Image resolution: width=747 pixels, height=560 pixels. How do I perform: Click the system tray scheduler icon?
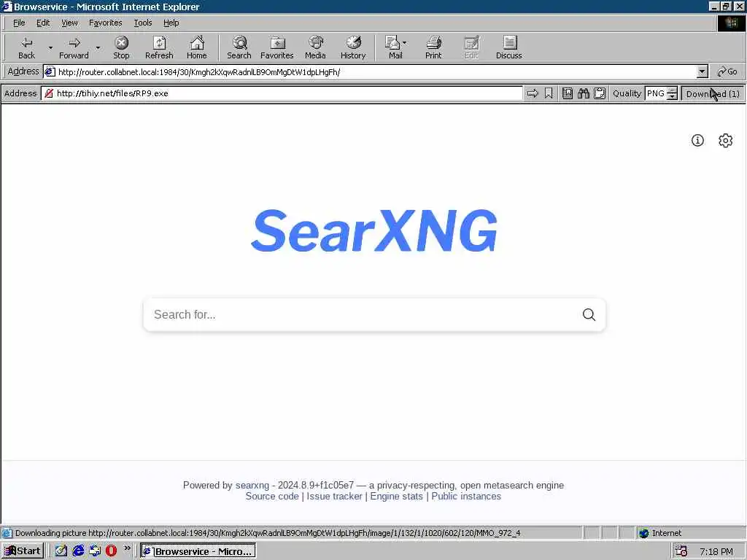point(682,551)
